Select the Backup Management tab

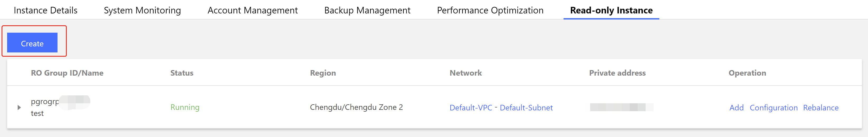click(367, 11)
